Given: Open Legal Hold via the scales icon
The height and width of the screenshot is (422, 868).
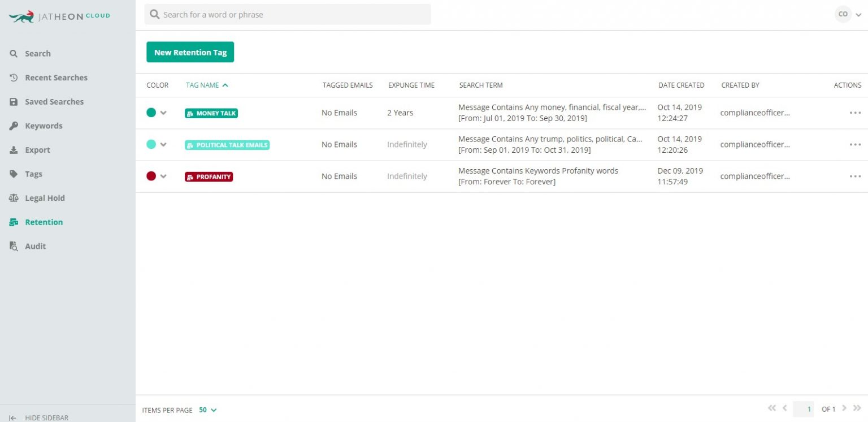Looking at the screenshot, I should pos(14,198).
